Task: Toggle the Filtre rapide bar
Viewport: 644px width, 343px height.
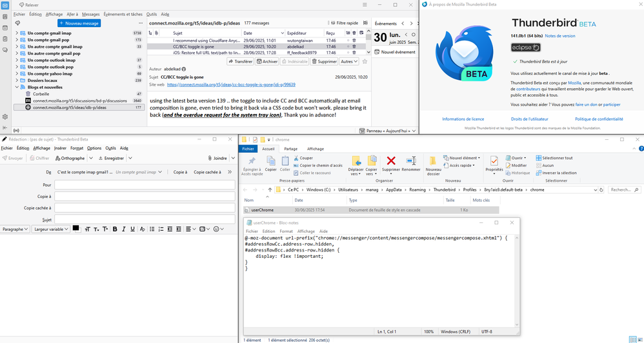Action: point(343,23)
